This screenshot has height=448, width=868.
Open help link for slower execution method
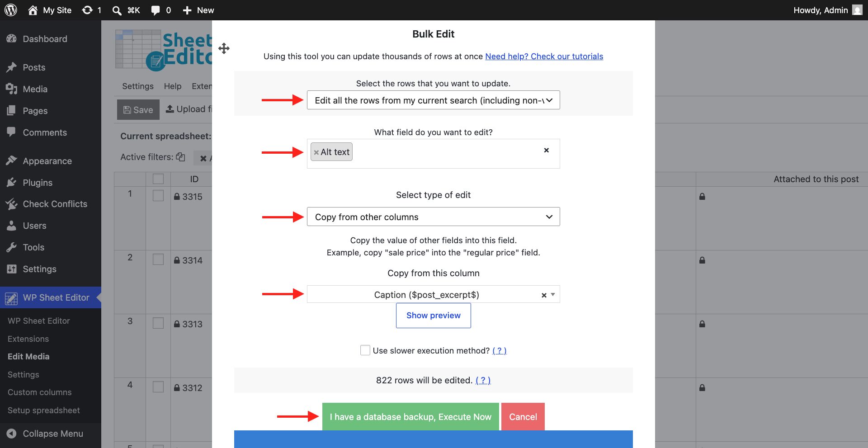499,351
